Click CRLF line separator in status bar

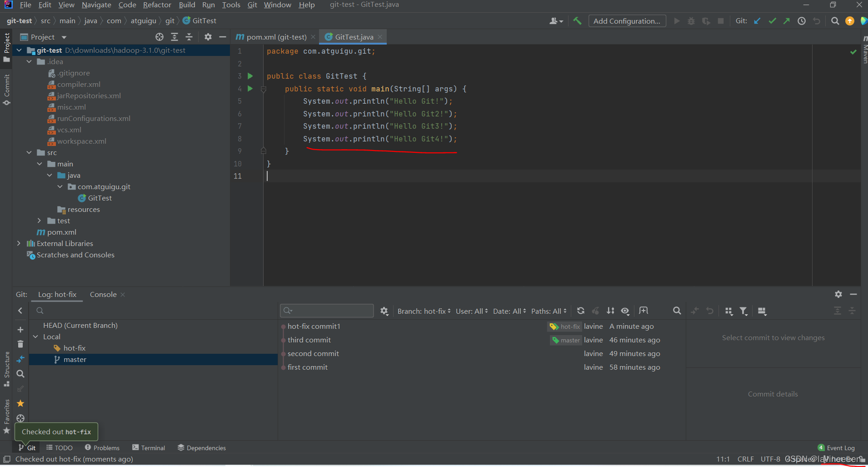pyautogui.click(x=746, y=459)
